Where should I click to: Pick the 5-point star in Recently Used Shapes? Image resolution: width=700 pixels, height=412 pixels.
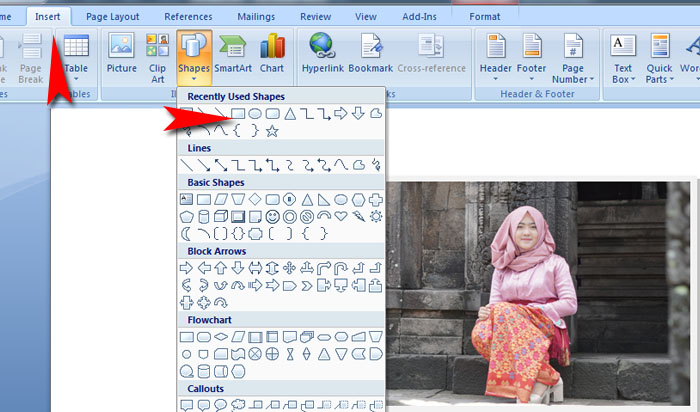click(272, 131)
